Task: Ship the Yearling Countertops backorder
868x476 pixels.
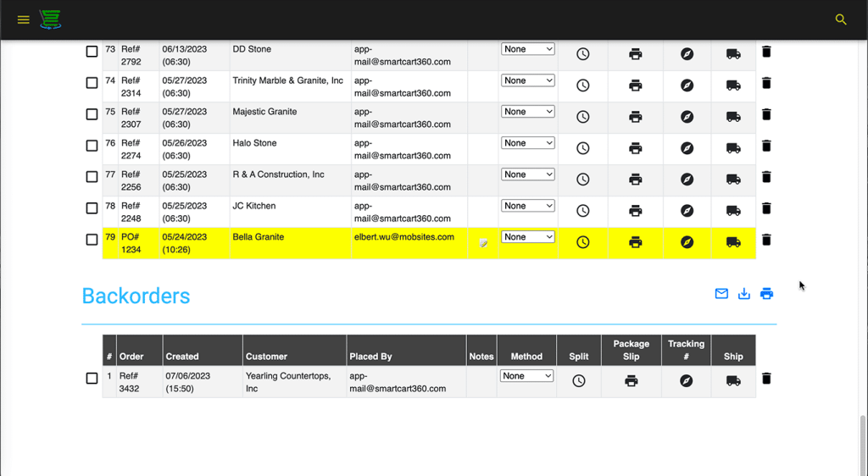Action: click(x=733, y=381)
